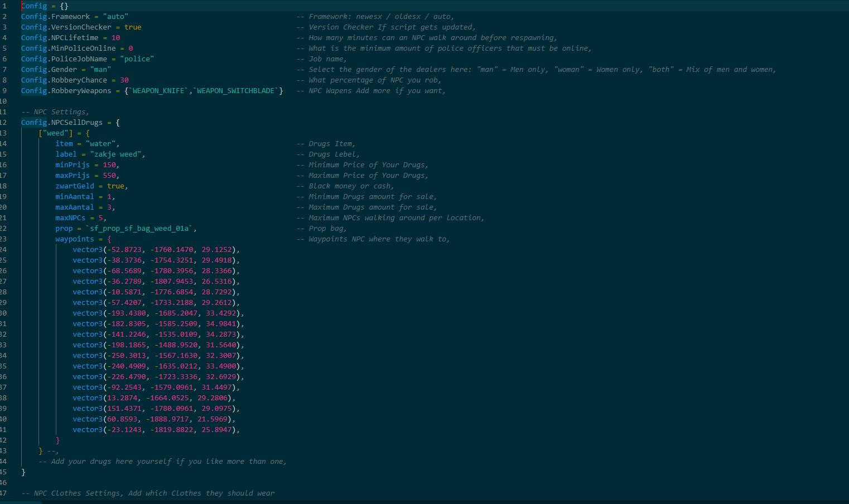The height and width of the screenshot is (504, 849).
Task: Click the "police" job name string
Action: [137, 59]
